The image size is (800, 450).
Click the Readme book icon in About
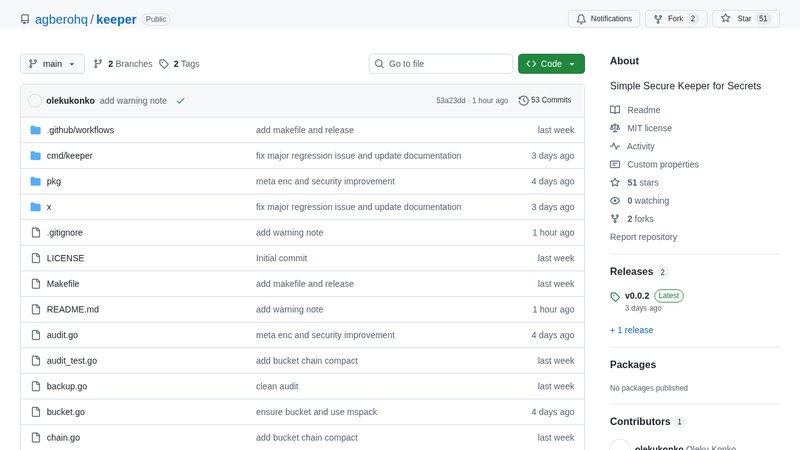(615, 110)
